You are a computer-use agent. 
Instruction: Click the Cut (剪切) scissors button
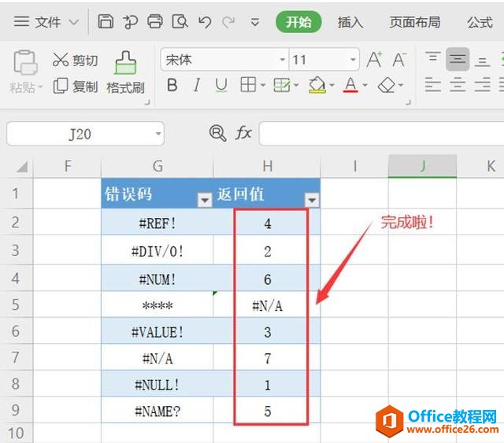tap(76, 60)
